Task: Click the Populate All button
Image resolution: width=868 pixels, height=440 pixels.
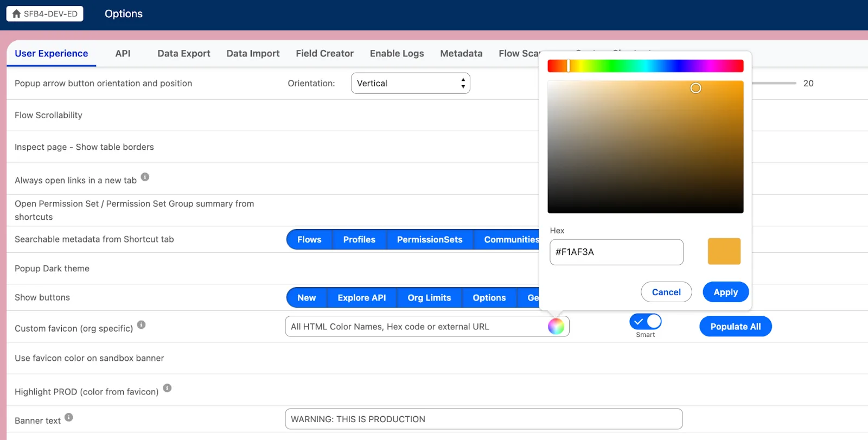Action: (735, 327)
